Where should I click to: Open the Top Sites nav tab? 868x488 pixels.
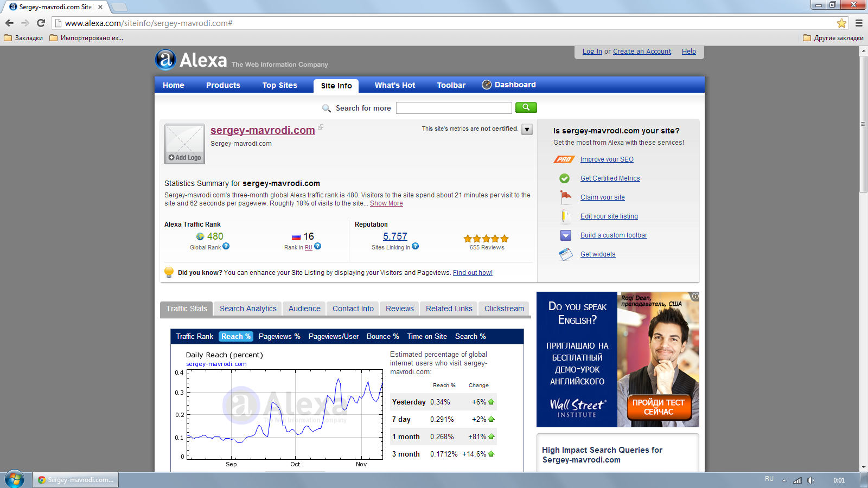[280, 85]
